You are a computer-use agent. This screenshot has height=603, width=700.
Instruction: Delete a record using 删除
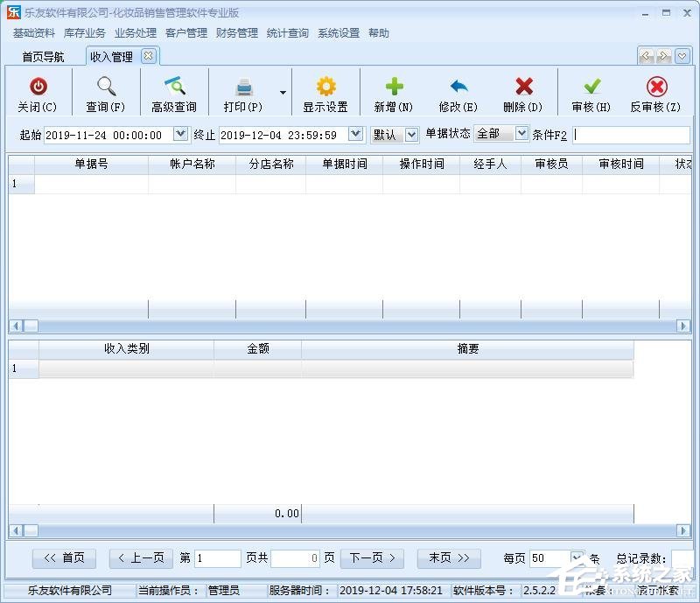(522, 91)
